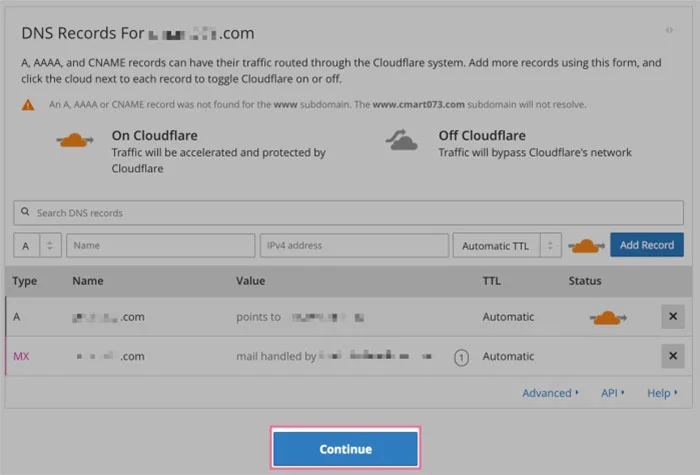Click the collapse icon at panel top-right
This screenshot has width=700, height=475.
pos(669,30)
